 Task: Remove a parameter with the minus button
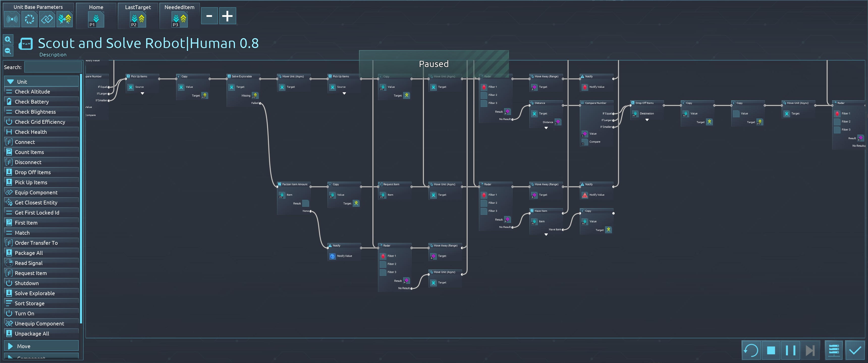(x=209, y=16)
